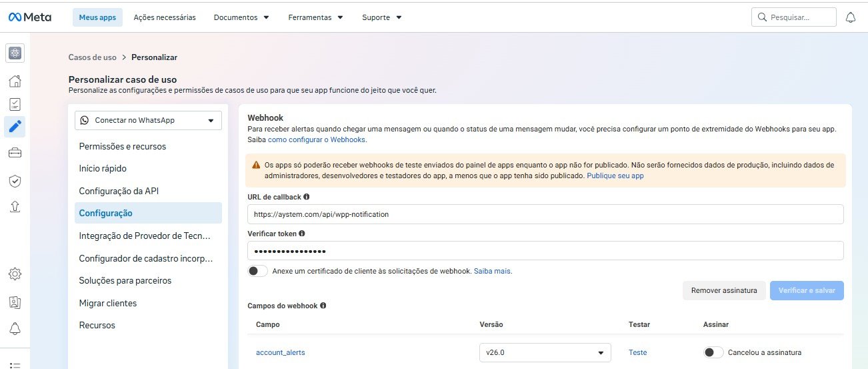Click the Meta logo
The height and width of the screenshot is (369, 868).
click(29, 17)
